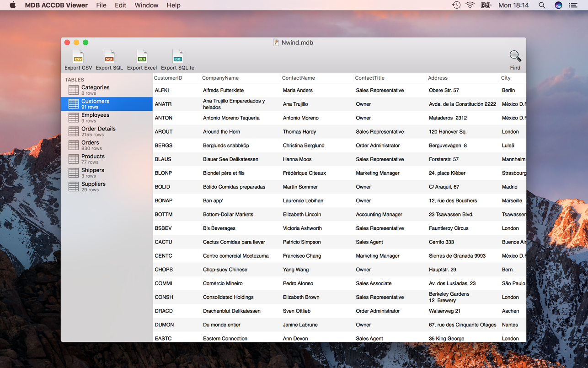Open the File menu

coord(101,5)
